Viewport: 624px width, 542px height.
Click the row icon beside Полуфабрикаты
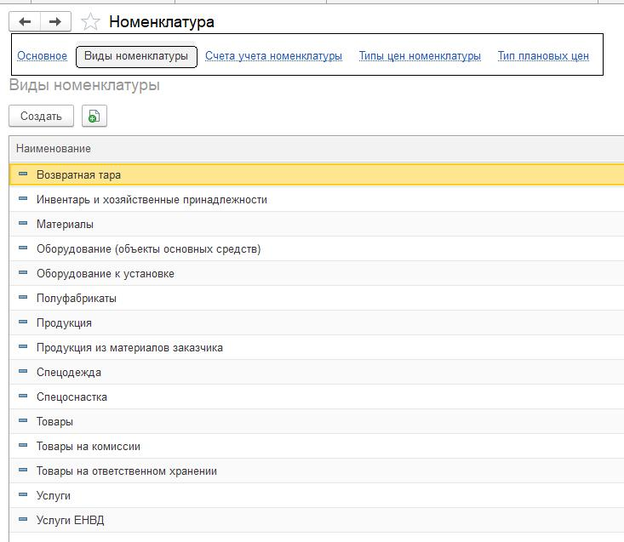[23, 298]
